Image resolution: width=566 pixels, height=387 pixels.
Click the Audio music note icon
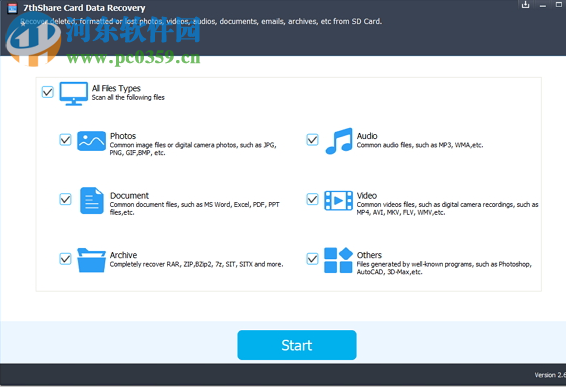tap(339, 141)
